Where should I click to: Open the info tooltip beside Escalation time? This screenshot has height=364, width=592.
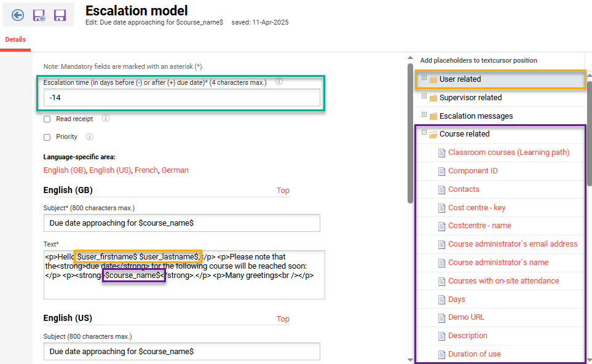click(x=278, y=81)
